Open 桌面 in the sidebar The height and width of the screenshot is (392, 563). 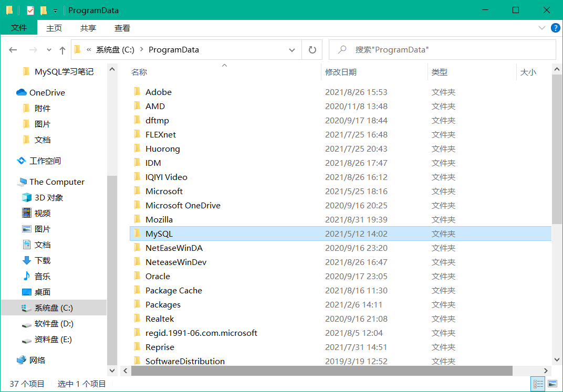tap(43, 292)
